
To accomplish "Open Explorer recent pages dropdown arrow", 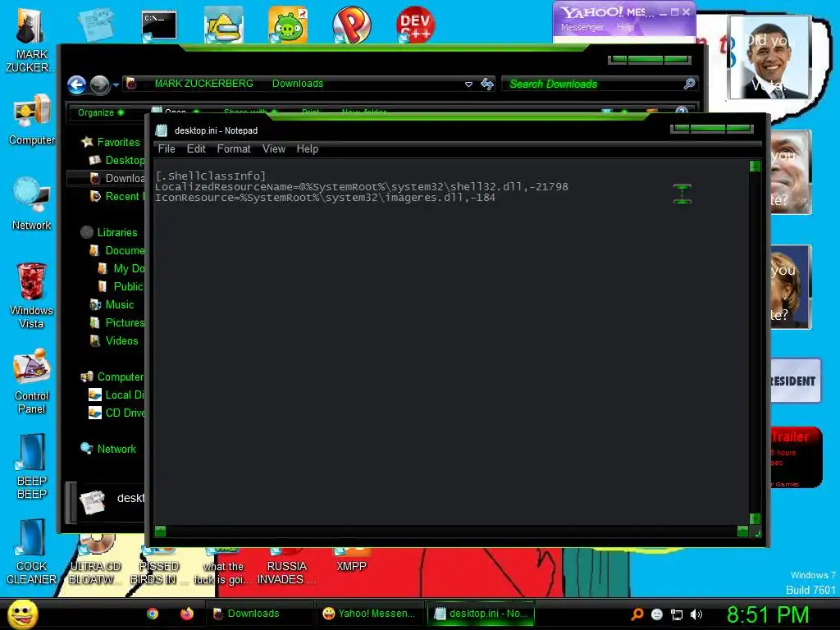I will (x=116, y=84).
